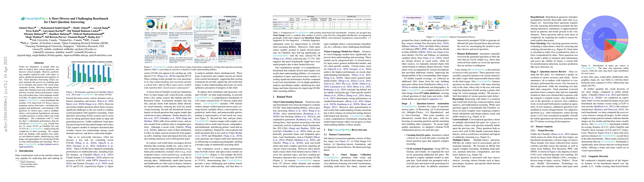
Task: Click the 'Health 16%' sunburst segment
Action: (x=594, y=25)
